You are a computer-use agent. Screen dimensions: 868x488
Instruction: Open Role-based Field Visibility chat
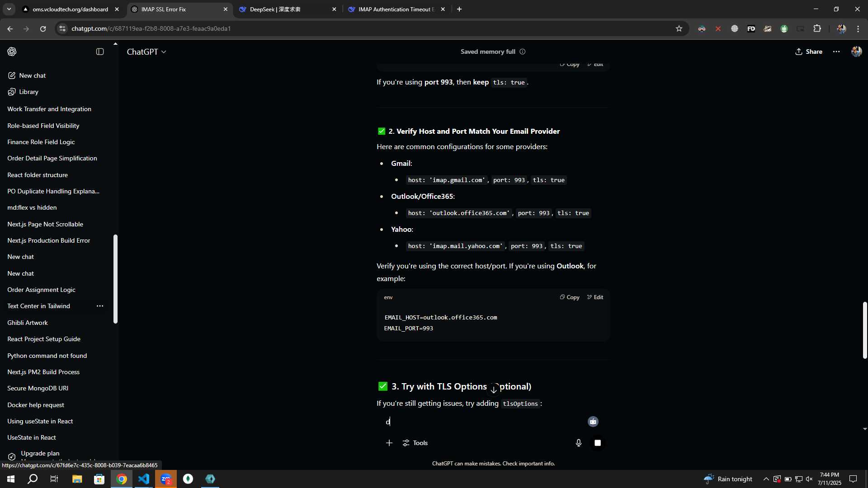click(43, 126)
